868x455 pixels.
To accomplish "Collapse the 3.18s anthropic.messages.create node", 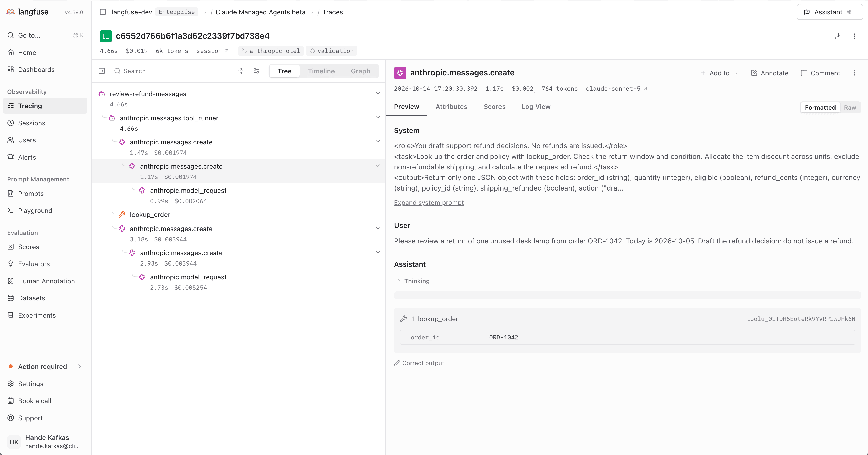I will [378, 228].
